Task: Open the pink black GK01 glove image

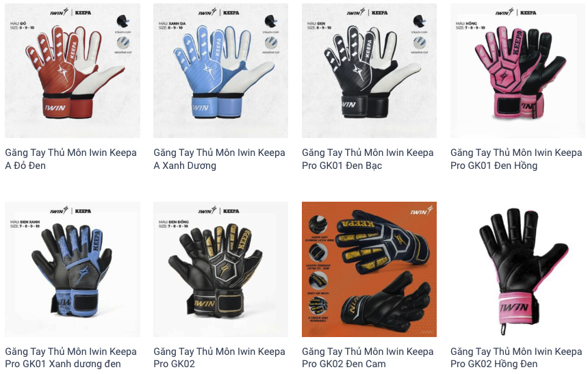Action: pos(517,71)
